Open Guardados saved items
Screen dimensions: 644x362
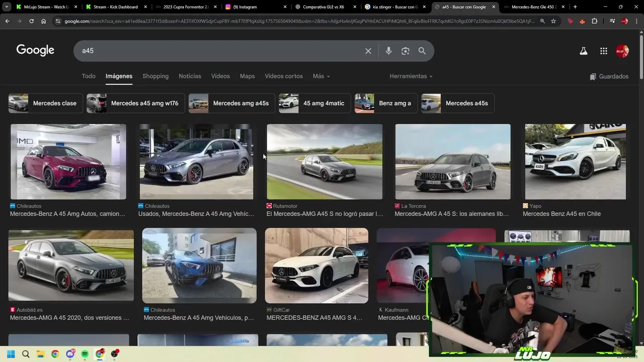pyautogui.click(x=609, y=76)
